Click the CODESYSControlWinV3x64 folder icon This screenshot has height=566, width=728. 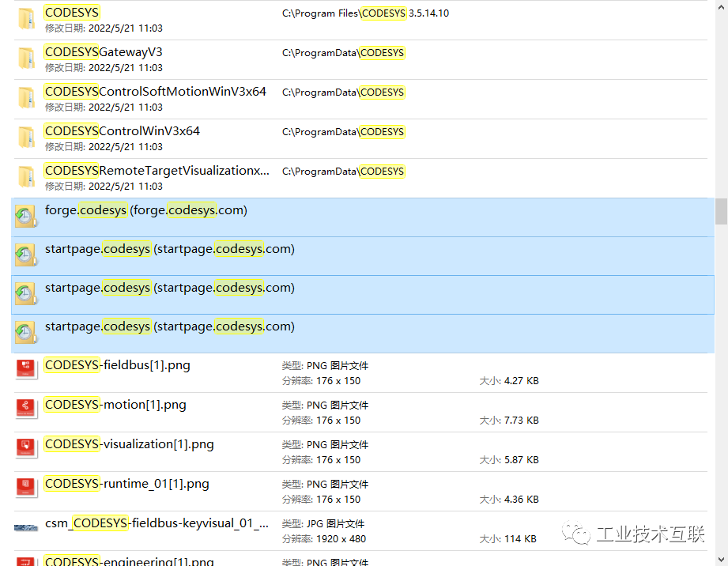pos(26,138)
